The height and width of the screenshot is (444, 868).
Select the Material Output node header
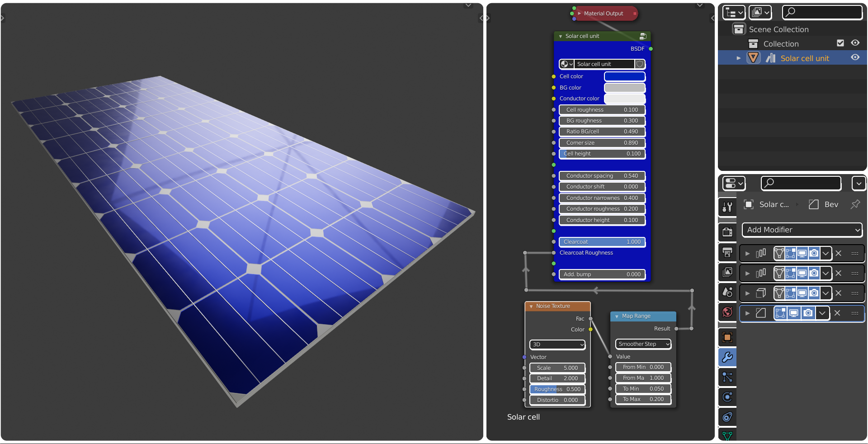coord(604,13)
